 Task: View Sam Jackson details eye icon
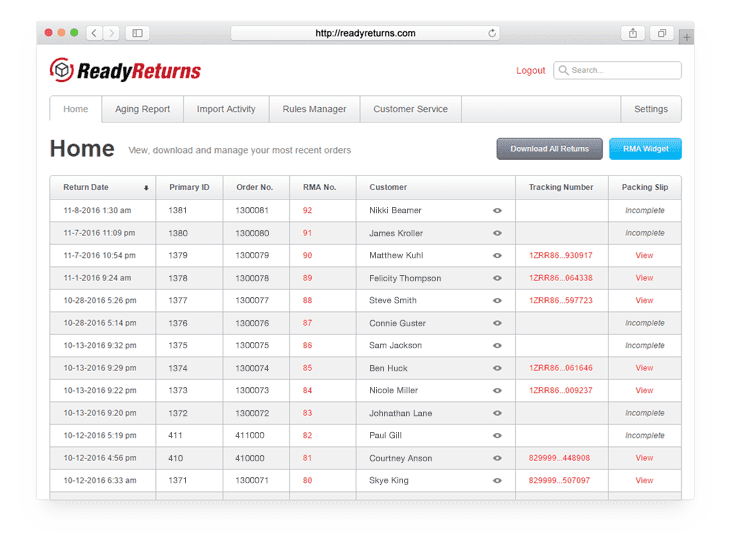click(x=497, y=346)
